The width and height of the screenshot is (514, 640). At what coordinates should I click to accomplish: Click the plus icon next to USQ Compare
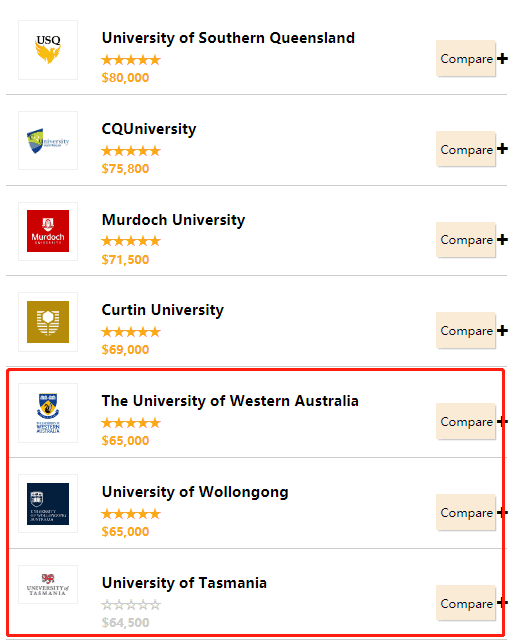click(x=503, y=58)
